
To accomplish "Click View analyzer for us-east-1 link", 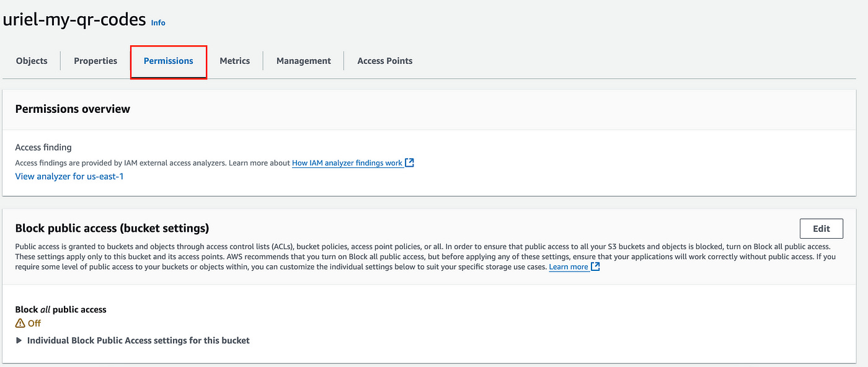I will tap(69, 176).
